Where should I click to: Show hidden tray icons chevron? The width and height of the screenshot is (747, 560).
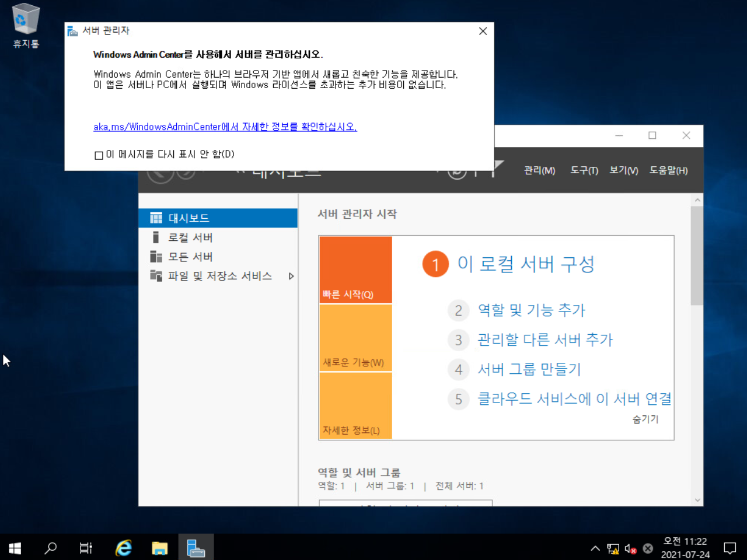tap(595, 548)
